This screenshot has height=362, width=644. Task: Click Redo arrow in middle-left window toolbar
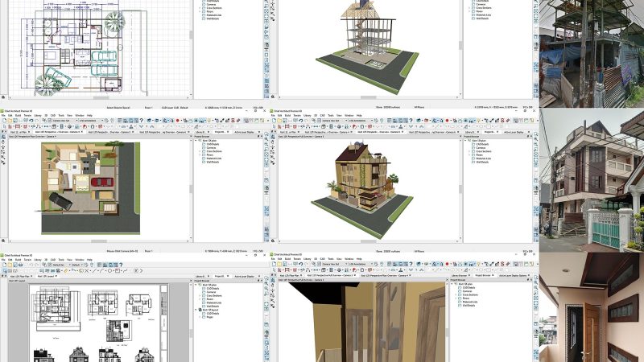click(36, 120)
